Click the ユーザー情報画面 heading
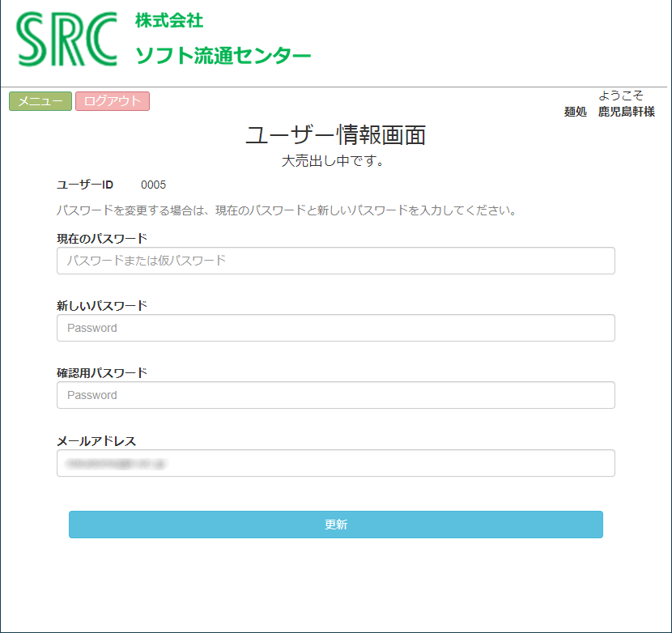This screenshot has height=633, width=672. tap(335, 135)
